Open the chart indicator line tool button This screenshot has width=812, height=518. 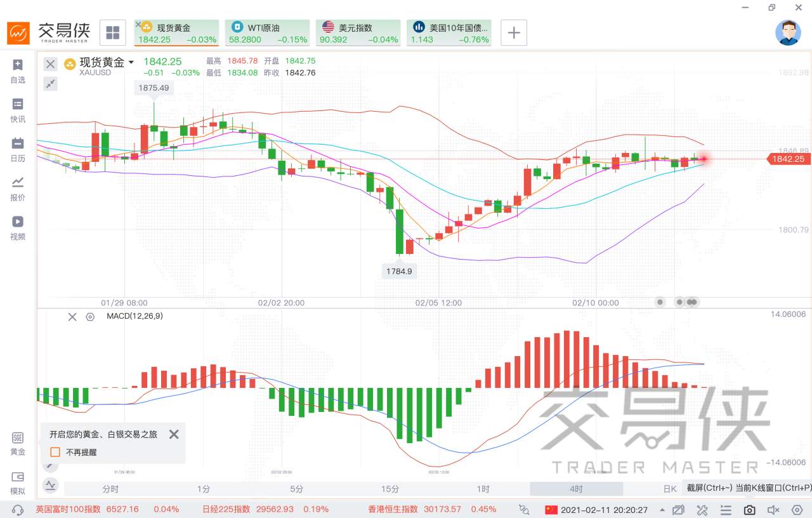pyautogui.click(x=51, y=486)
